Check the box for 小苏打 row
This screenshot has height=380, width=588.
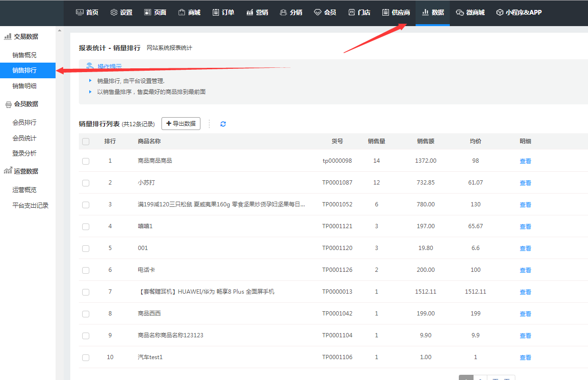[85, 183]
